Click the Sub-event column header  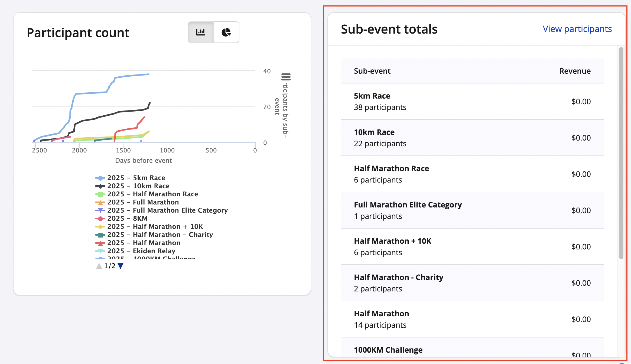[x=372, y=71]
